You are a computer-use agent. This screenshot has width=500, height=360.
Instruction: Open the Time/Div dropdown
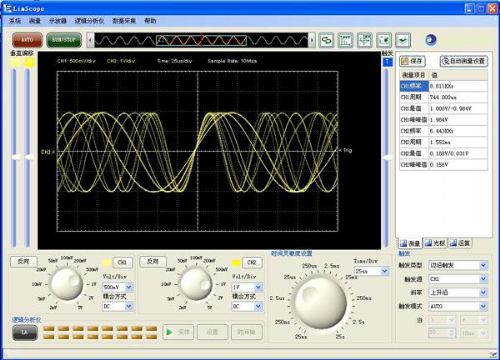point(372,271)
